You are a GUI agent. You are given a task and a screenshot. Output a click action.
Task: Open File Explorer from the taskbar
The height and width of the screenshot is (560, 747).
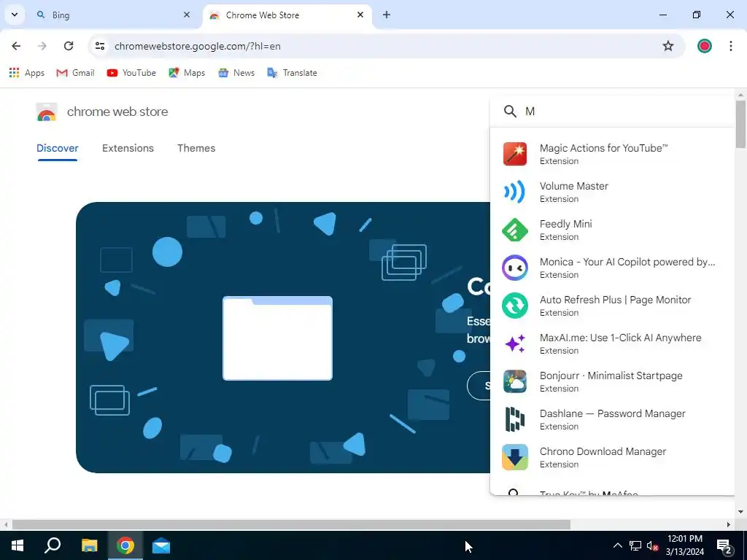coord(89,545)
